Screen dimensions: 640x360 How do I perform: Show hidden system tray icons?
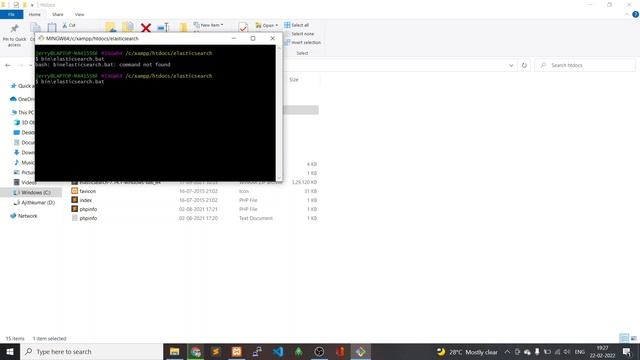507,351
